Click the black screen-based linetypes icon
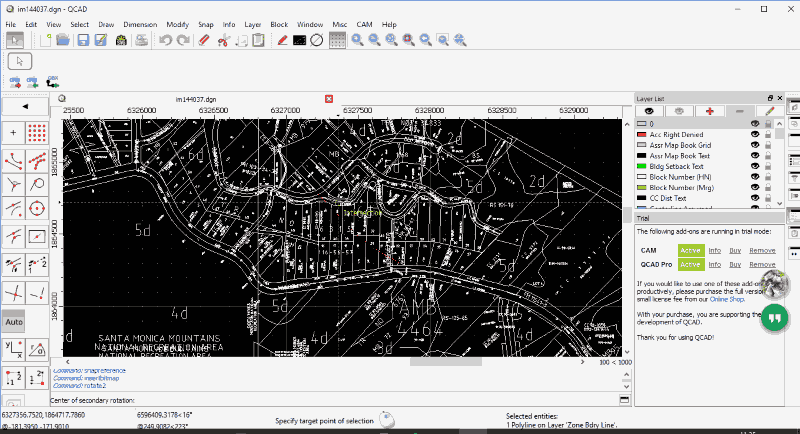 (x=299, y=40)
